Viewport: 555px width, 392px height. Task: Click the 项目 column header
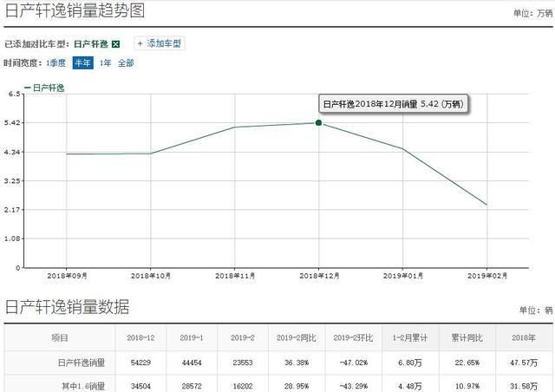click(x=60, y=337)
